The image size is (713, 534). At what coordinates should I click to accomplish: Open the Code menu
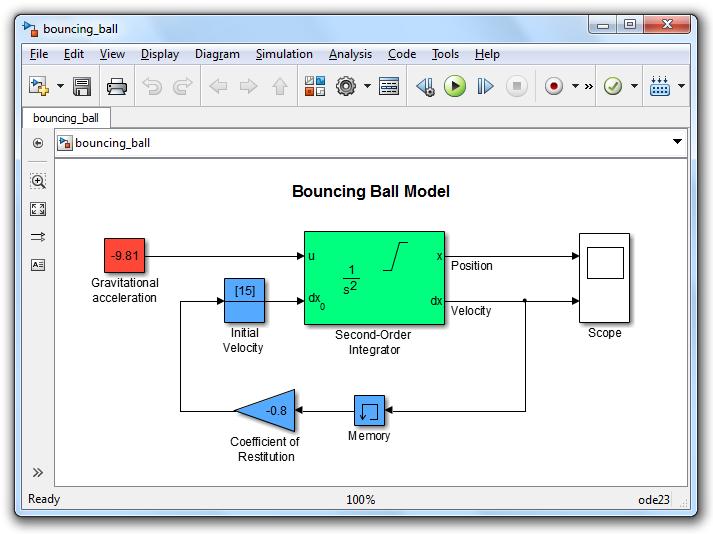coord(402,54)
